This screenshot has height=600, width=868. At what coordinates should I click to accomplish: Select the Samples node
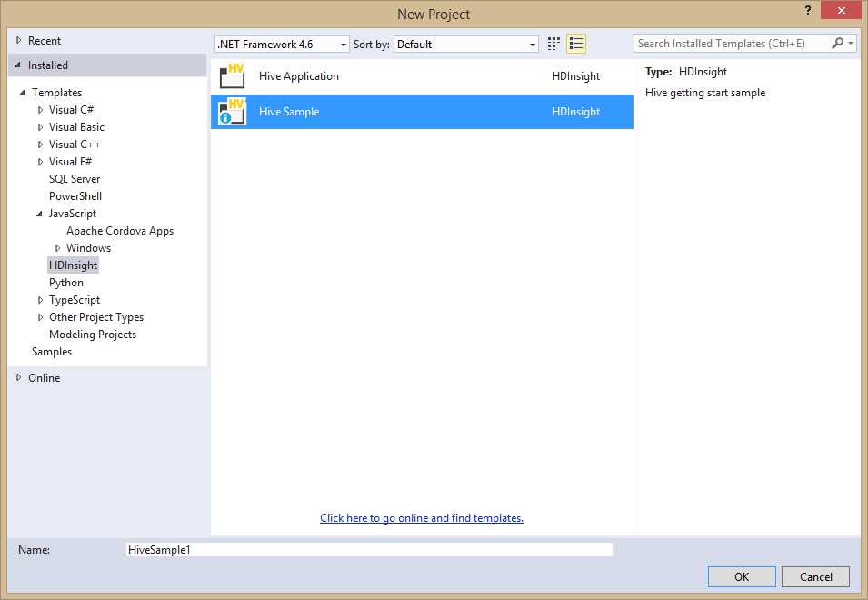[x=51, y=351]
